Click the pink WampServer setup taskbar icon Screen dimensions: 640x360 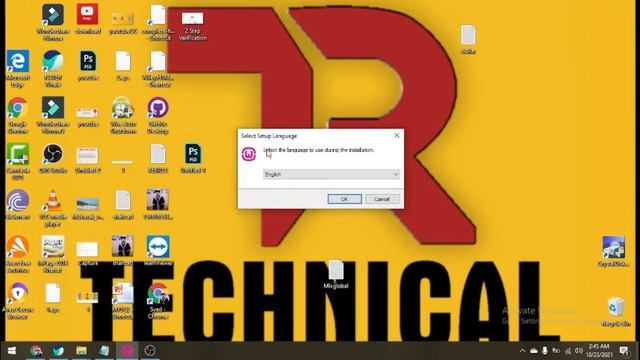pos(127,351)
